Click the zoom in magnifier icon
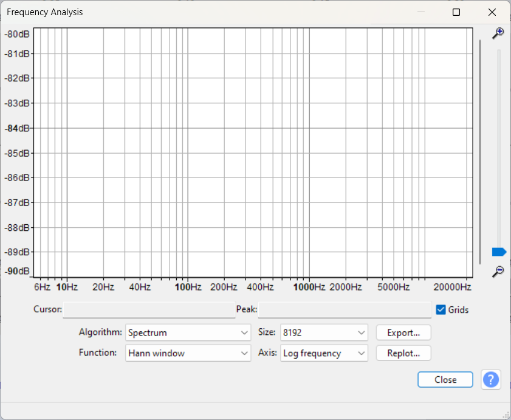Screen dimensions: 511x420 tap(498, 33)
